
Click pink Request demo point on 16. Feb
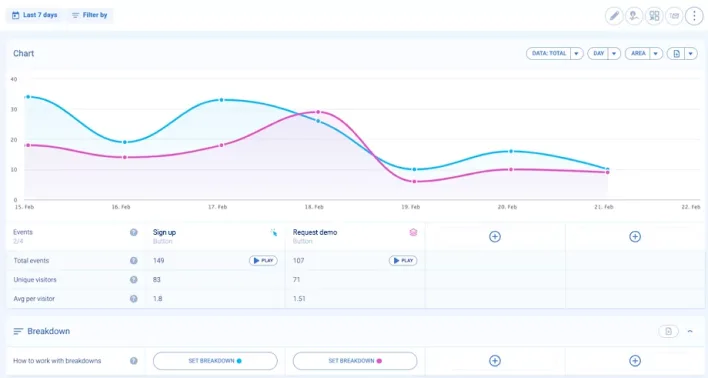[x=125, y=157]
